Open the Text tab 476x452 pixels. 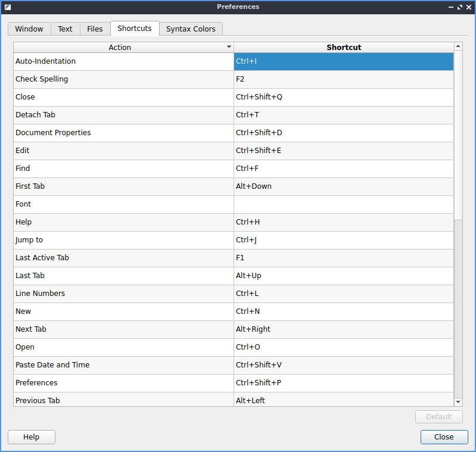(65, 29)
